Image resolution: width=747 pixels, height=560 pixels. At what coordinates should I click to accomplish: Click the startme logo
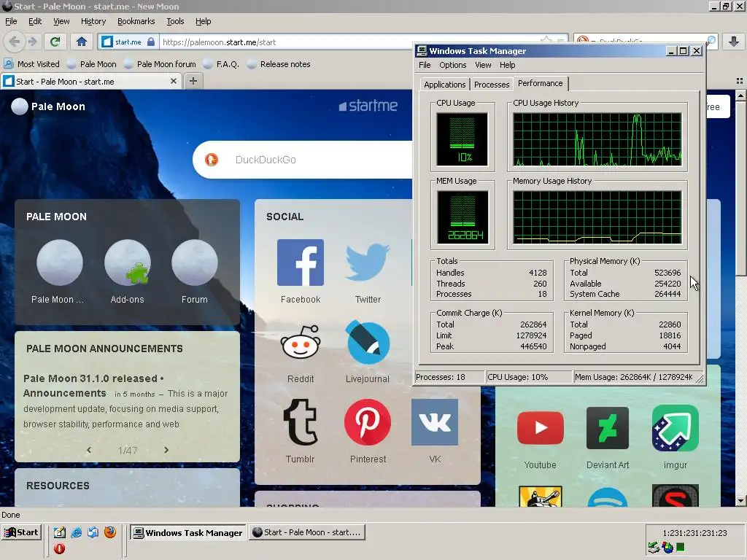tap(368, 106)
